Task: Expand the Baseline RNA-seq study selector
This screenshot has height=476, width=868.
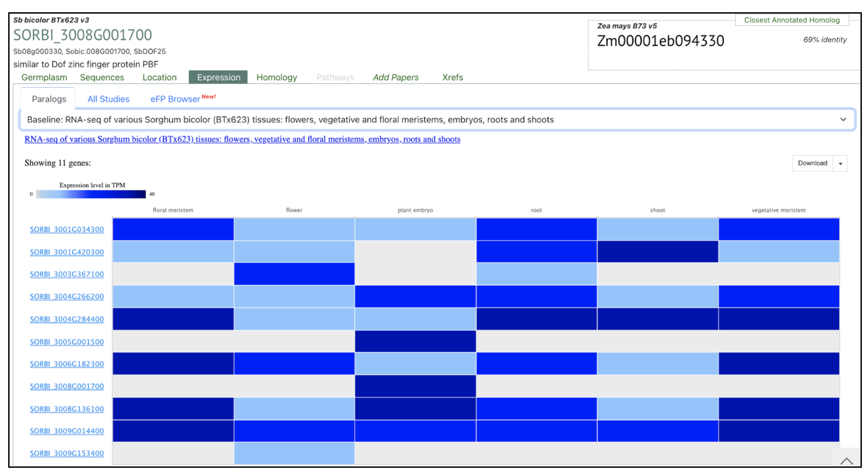Action: (437, 120)
